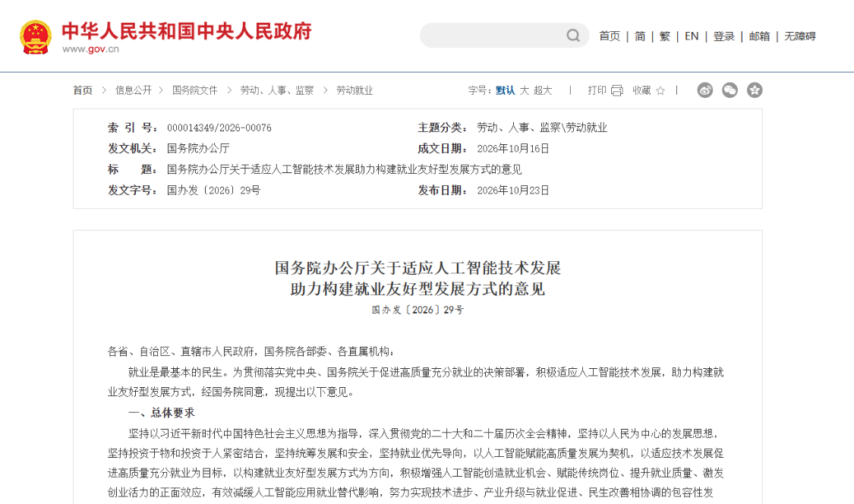Open the 登录 login link
This screenshot has height=504, width=854.
coord(724,36)
